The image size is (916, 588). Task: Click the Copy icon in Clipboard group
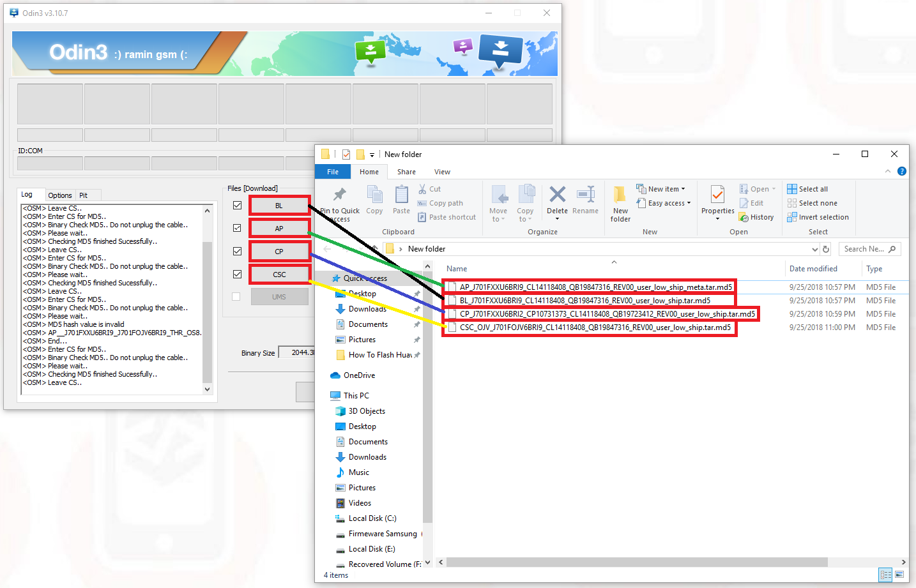[x=374, y=194]
